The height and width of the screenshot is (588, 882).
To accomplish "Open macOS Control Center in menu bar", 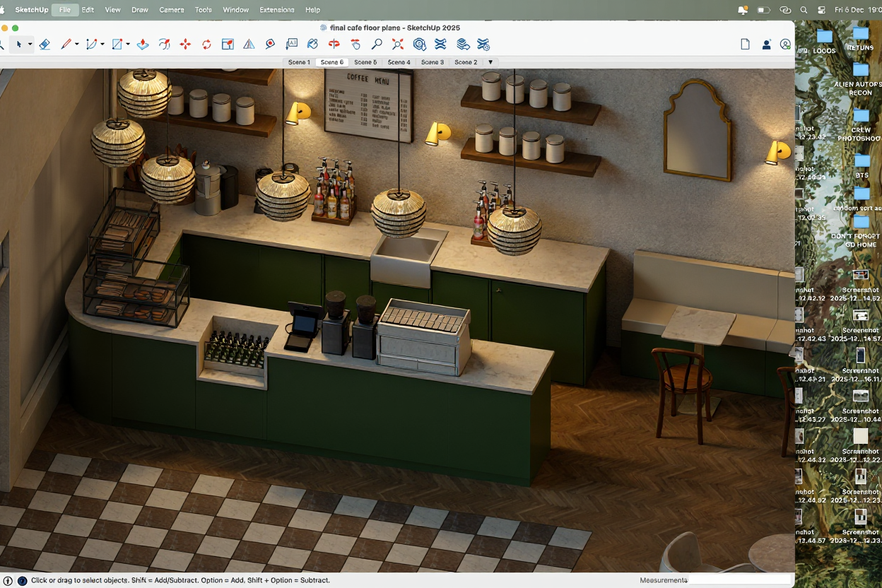I will click(x=821, y=10).
